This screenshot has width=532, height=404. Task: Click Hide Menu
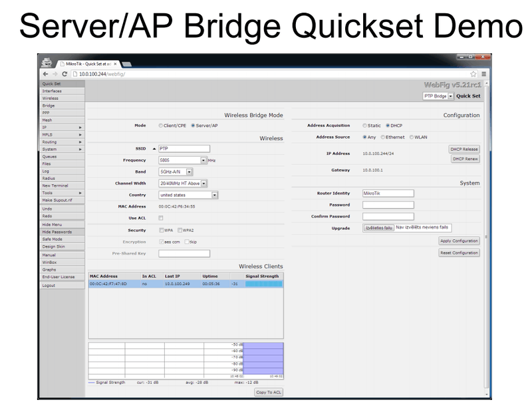coord(62,225)
